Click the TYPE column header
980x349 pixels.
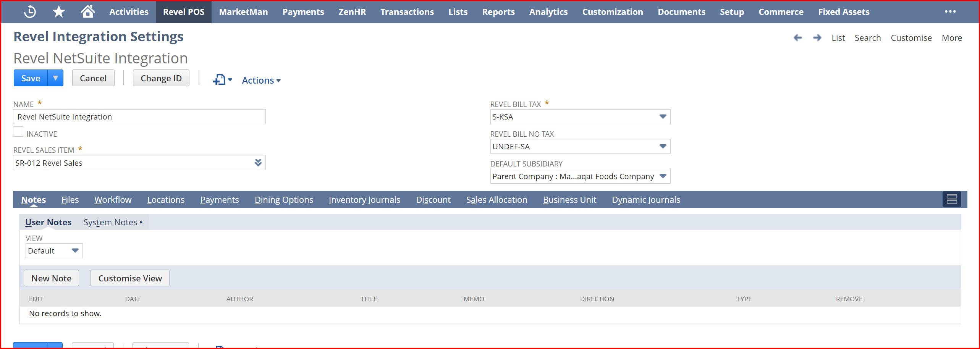744,299
